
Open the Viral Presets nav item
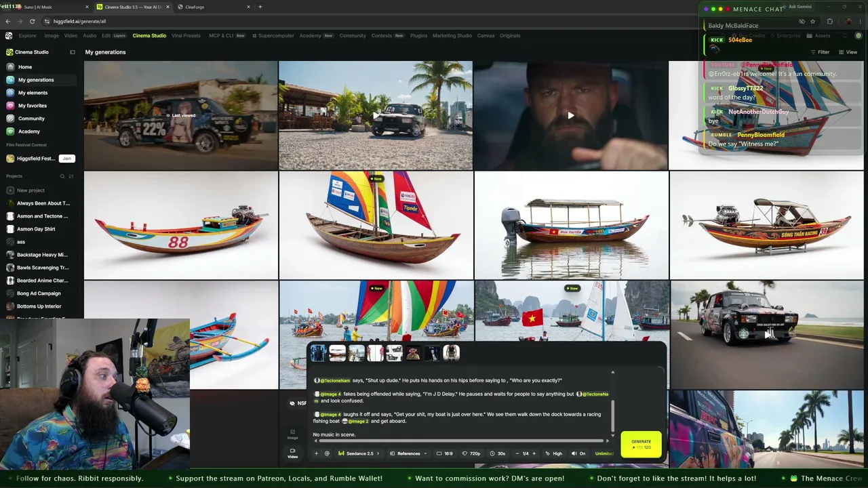point(186,35)
